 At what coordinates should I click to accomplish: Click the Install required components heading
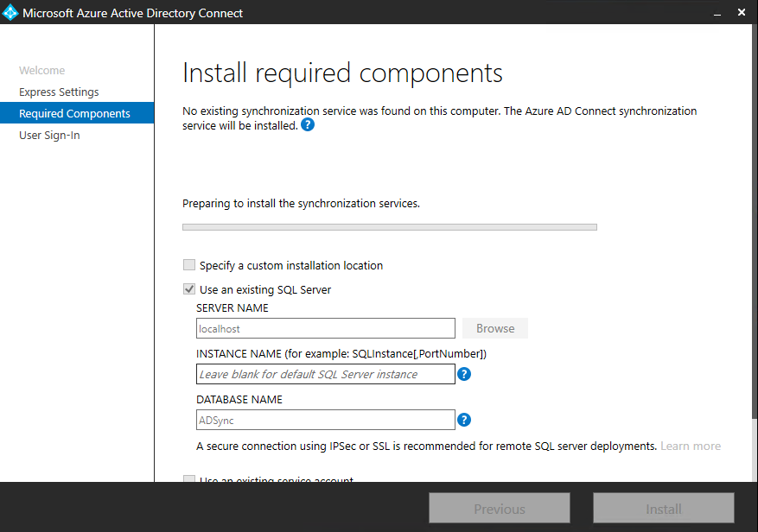click(343, 73)
